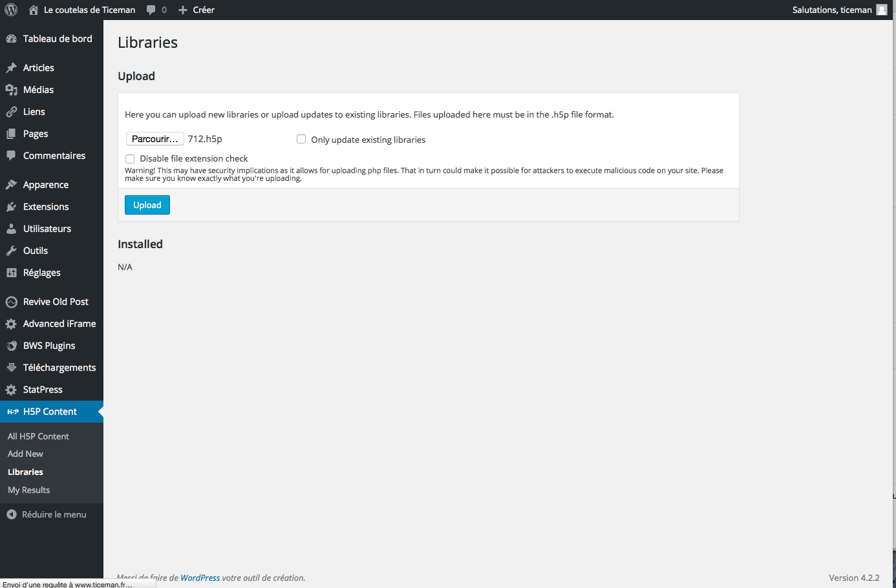The height and width of the screenshot is (588, 896).
Task: Go to Médias section
Action: click(x=52, y=90)
